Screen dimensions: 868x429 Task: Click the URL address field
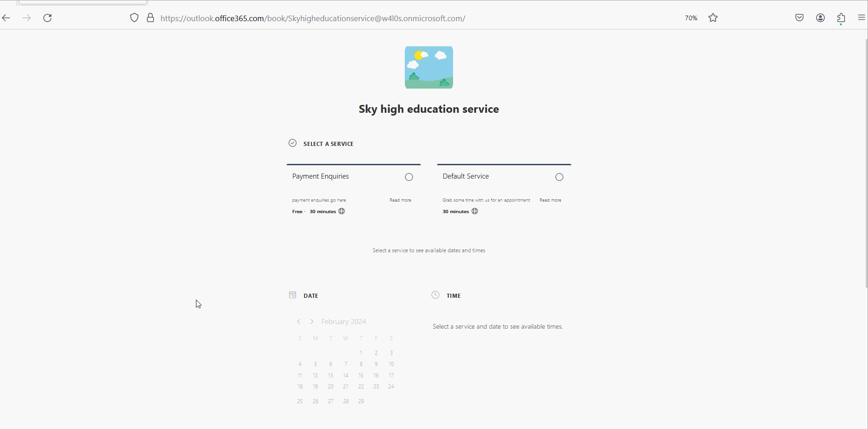coord(313,18)
